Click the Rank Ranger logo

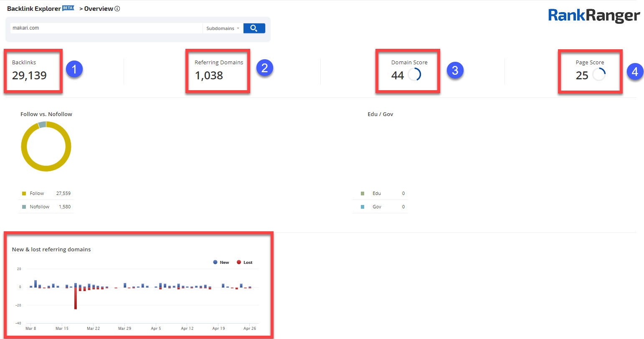coord(593,15)
